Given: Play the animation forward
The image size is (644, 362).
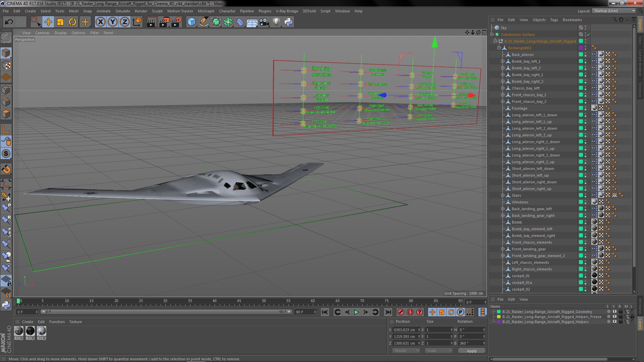Looking at the screenshot, I should click(356, 312).
